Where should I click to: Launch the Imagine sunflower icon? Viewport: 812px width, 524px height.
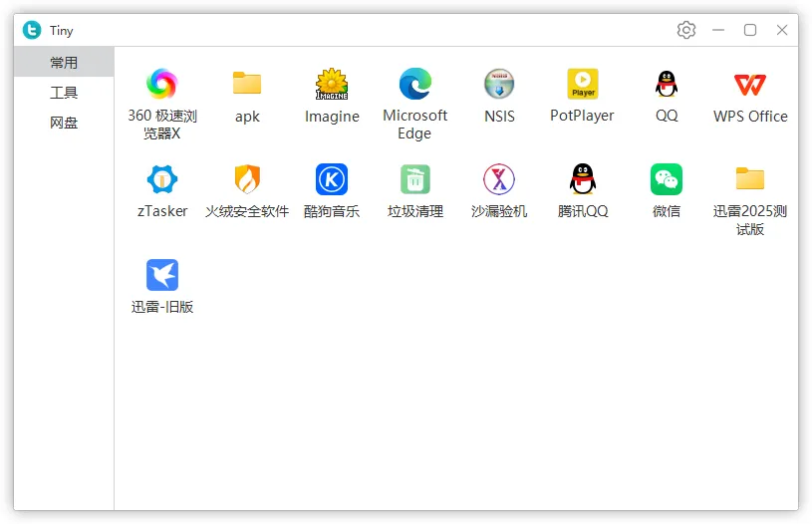point(332,84)
